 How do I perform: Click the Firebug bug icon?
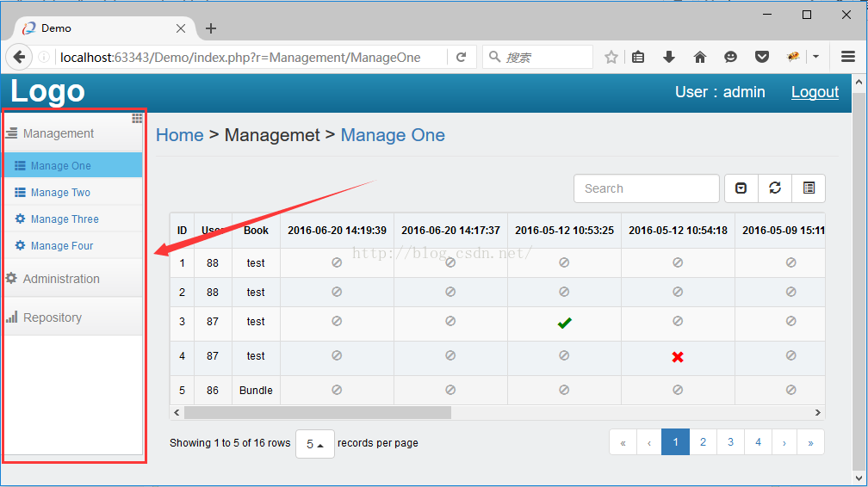(x=793, y=57)
